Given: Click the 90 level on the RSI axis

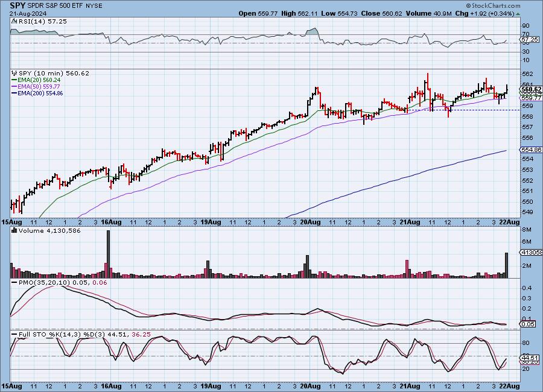Looking at the screenshot, I should coord(526,25).
